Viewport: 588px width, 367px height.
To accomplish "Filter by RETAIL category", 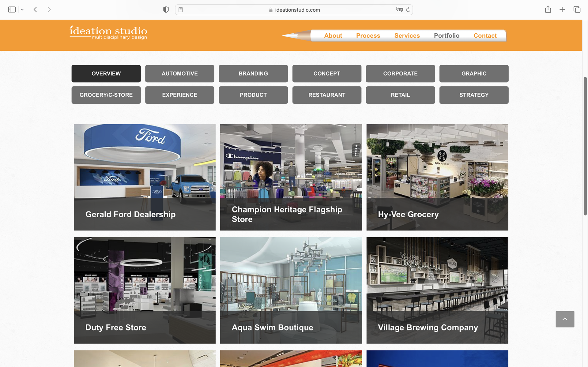I will click(x=400, y=95).
